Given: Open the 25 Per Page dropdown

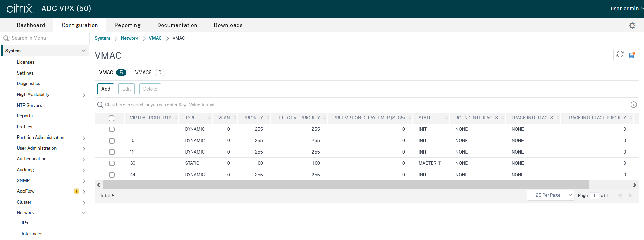Looking at the screenshot, I should coord(550,195).
